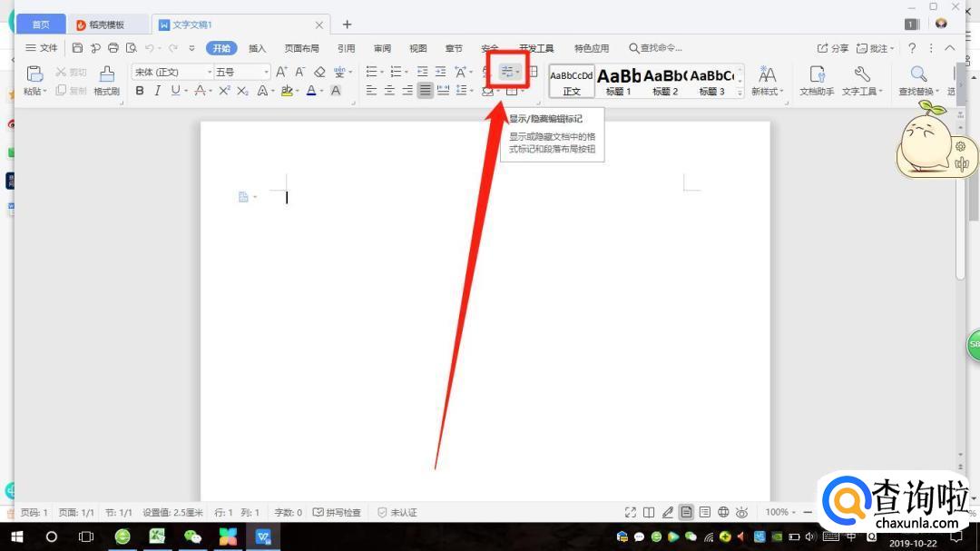Open WeChat from the Windows taskbar
The height and width of the screenshot is (551, 980).
pos(192,536)
